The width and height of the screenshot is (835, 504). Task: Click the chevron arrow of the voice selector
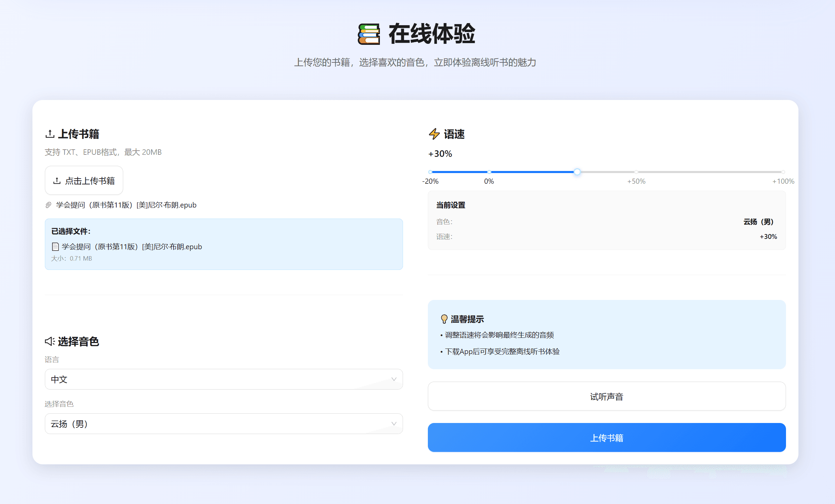click(394, 424)
